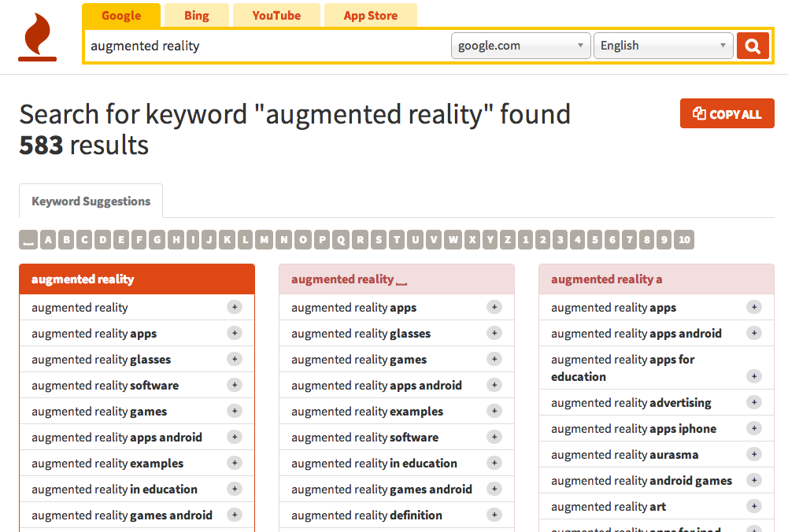Add "augmented reality aurasma" using its plus icon
Viewport: 788px width, 532px height.
754,454
